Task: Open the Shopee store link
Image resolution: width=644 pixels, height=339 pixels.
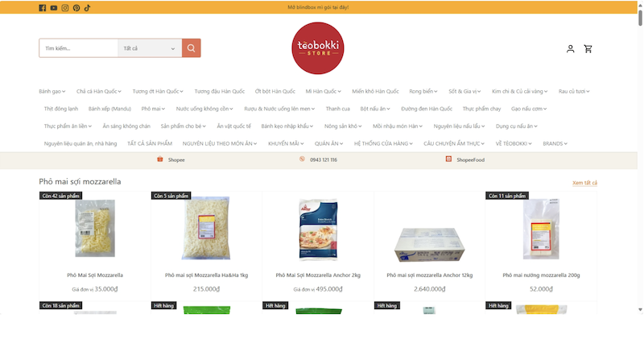Action: [x=171, y=160]
